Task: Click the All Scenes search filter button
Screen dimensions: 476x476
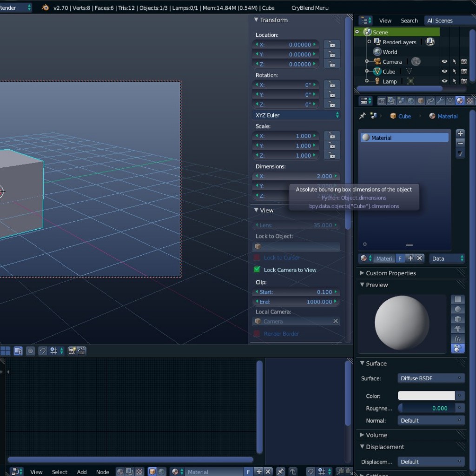Action: click(x=439, y=20)
